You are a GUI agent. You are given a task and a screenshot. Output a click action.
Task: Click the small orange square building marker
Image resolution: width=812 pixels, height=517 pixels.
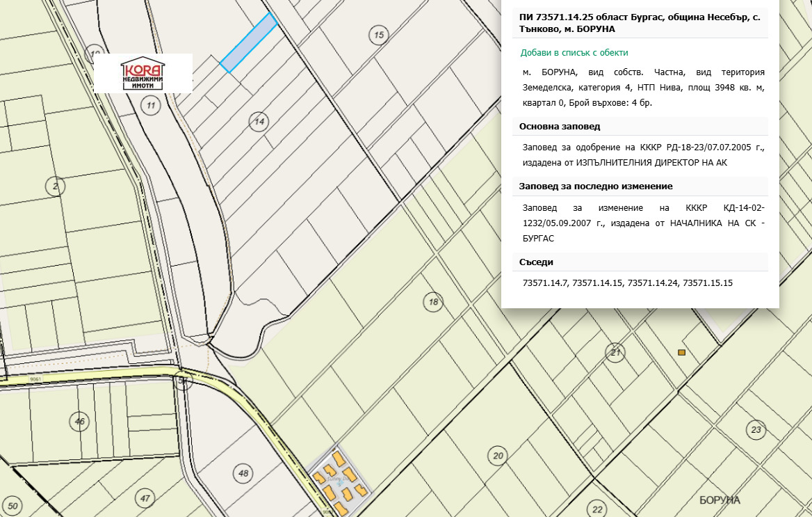click(x=681, y=353)
